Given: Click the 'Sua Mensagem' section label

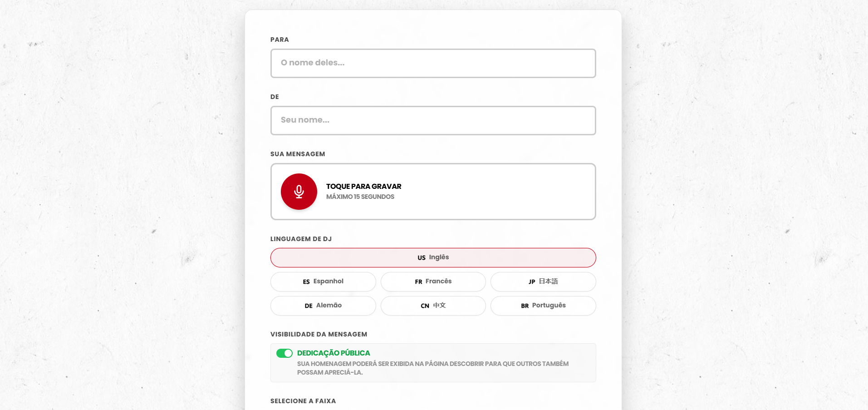Looking at the screenshot, I should 298,154.
